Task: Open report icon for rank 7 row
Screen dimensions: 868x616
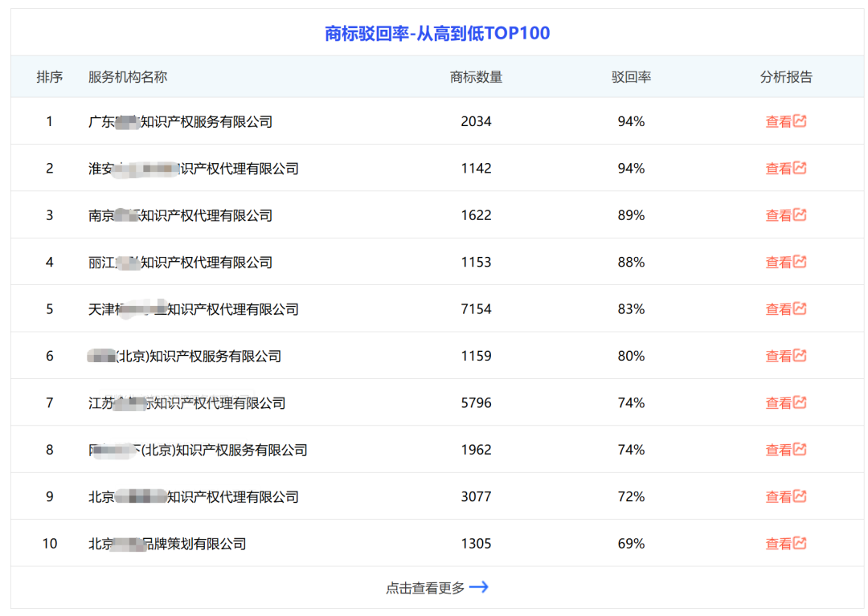Action: [800, 402]
